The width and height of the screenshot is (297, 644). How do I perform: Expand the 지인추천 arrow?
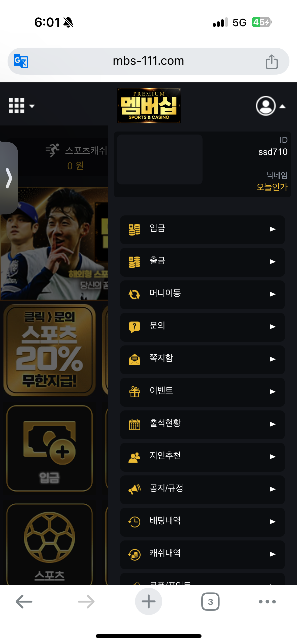tap(273, 457)
